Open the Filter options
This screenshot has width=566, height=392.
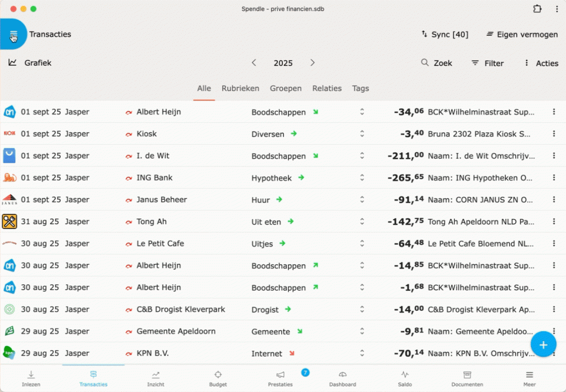coord(487,63)
